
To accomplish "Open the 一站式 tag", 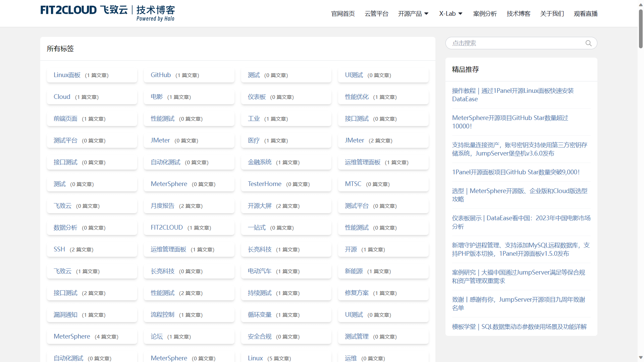I will pos(257,228).
